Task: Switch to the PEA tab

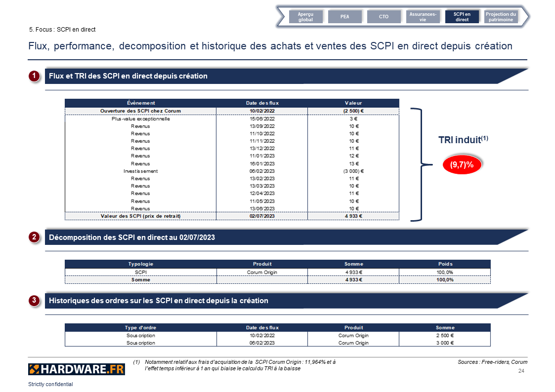Action: click(345, 17)
